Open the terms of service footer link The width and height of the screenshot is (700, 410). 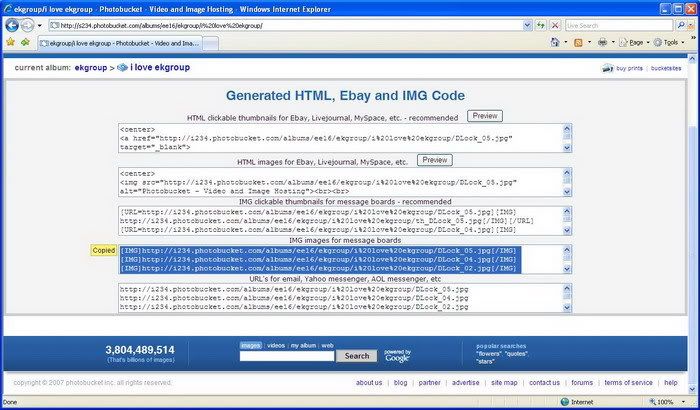(x=628, y=383)
